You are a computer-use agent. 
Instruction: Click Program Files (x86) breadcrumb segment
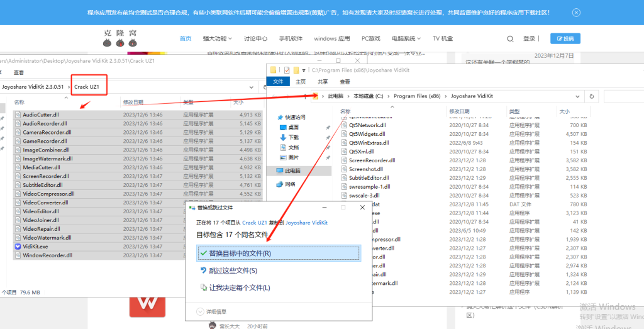(417, 96)
